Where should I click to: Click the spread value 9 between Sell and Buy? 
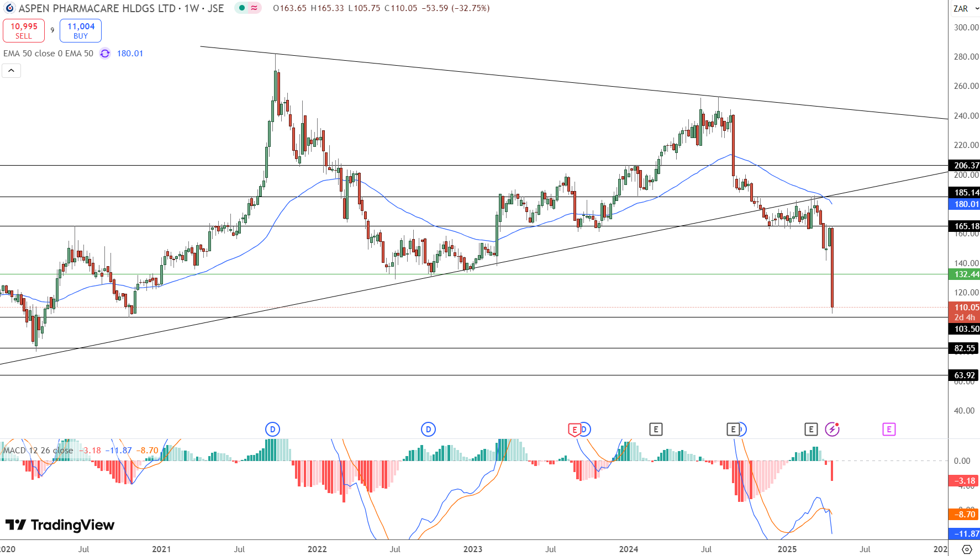(52, 30)
